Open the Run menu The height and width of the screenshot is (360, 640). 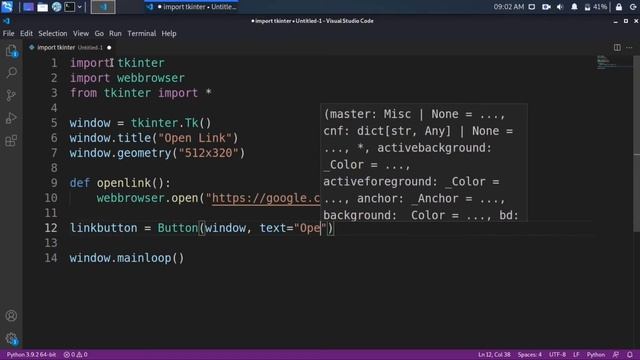point(115,33)
